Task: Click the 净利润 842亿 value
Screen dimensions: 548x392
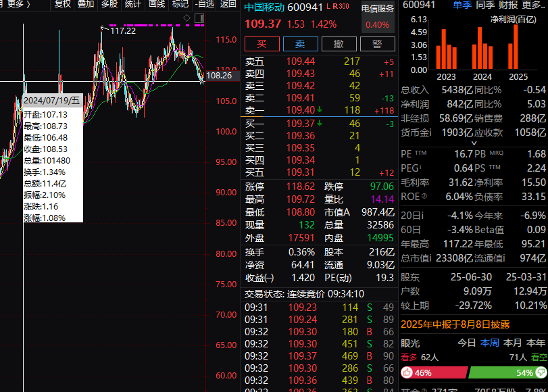Action: click(x=459, y=104)
